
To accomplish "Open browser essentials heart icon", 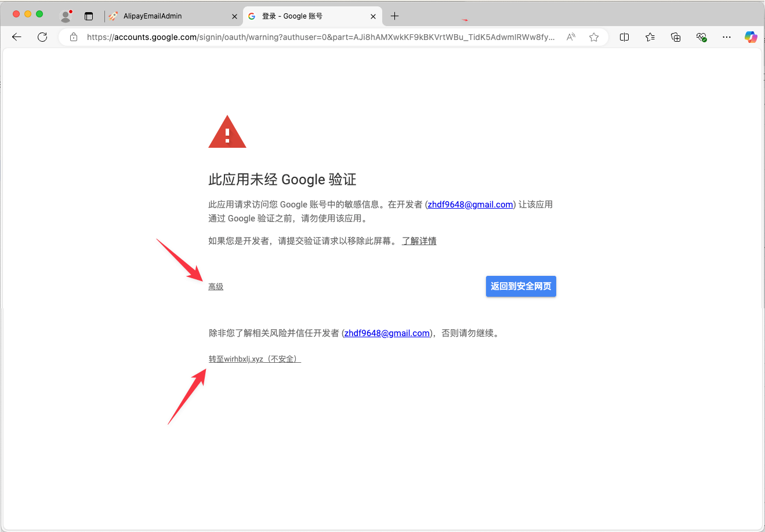I will pos(701,37).
